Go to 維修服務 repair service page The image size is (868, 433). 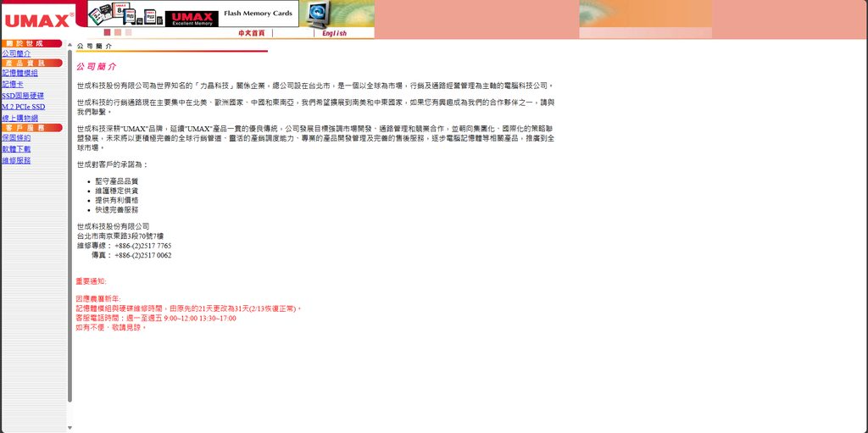coord(16,160)
